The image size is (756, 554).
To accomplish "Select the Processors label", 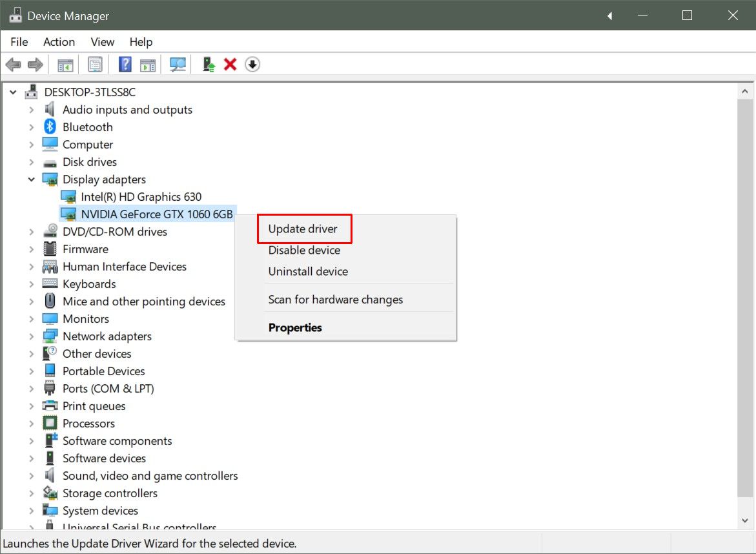I will pyautogui.click(x=88, y=424).
